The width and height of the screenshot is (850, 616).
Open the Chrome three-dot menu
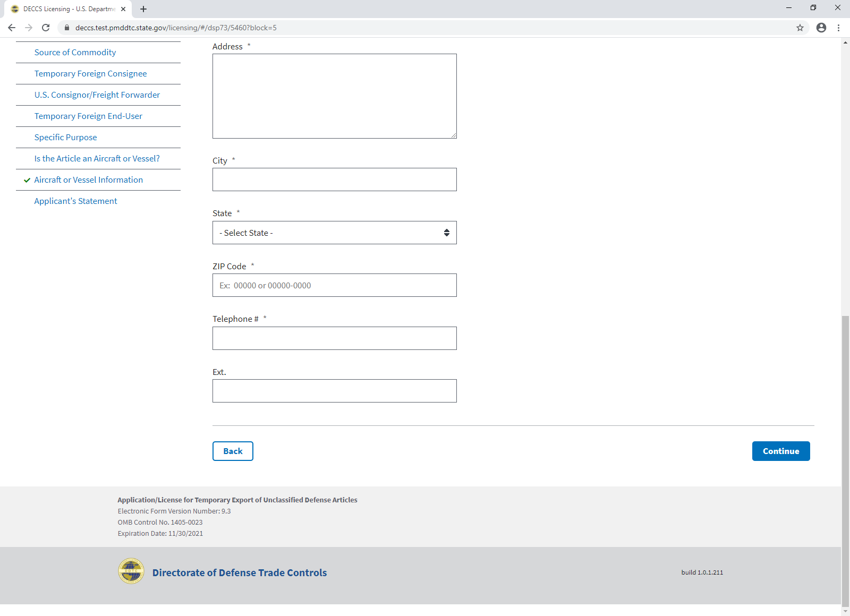click(839, 28)
